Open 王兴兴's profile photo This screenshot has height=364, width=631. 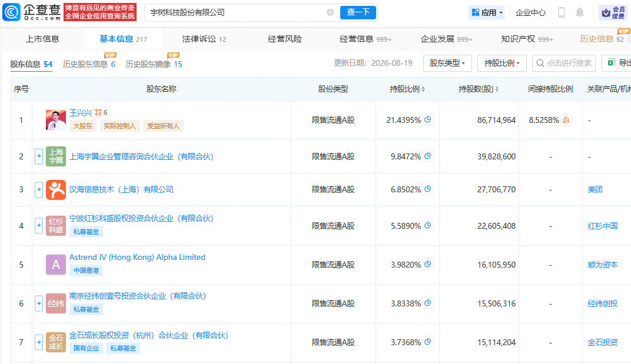click(x=56, y=120)
